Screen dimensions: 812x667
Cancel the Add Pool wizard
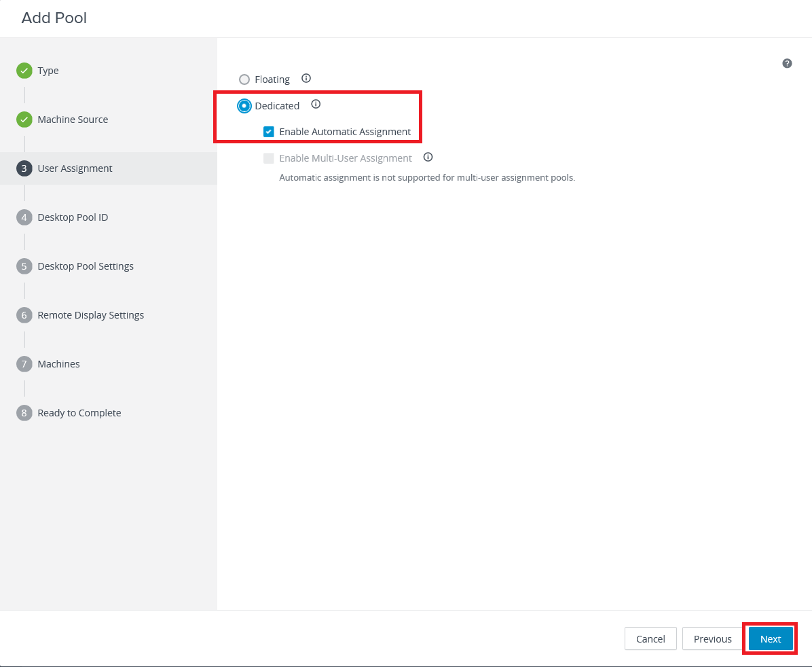650,638
